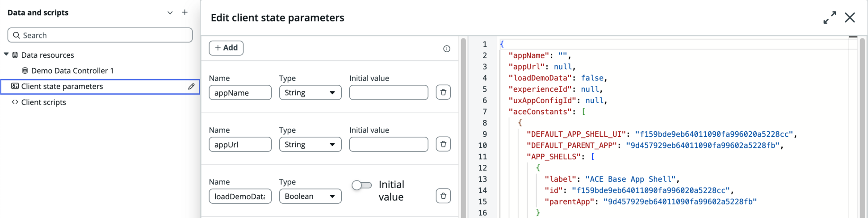The image size is (868, 218).
Task: Edit the loadDemoData Name field
Action: pyautogui.click(x=240, y=196)
